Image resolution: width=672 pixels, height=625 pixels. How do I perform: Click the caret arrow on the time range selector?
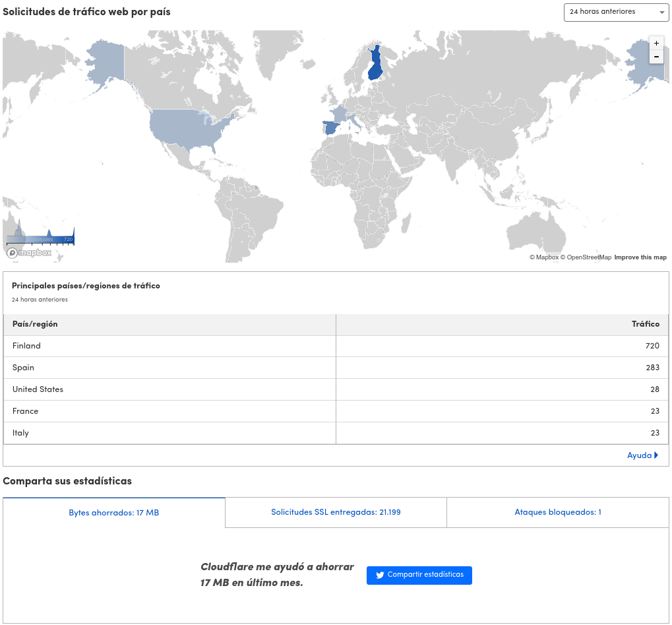(x=661, y=12)
